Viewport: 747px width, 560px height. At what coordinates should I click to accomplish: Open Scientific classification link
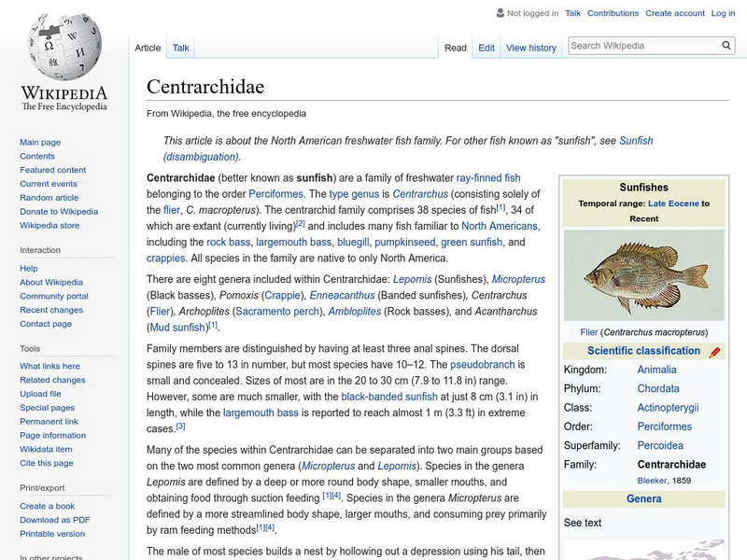coord(643,351)
